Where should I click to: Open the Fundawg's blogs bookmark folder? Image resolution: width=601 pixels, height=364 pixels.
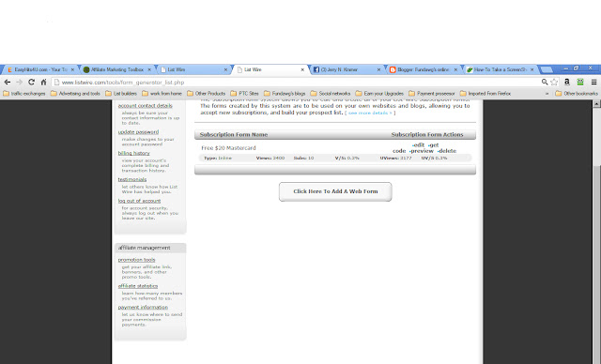click(285, 94)
